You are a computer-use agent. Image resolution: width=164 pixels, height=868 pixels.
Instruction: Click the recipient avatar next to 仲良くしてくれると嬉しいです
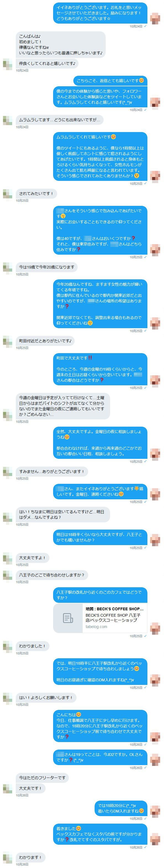click(8, 64)
